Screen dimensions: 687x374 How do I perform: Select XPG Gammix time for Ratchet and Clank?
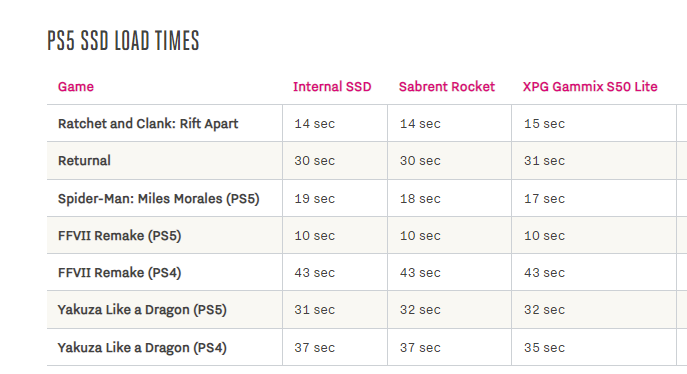click(544, 124)
